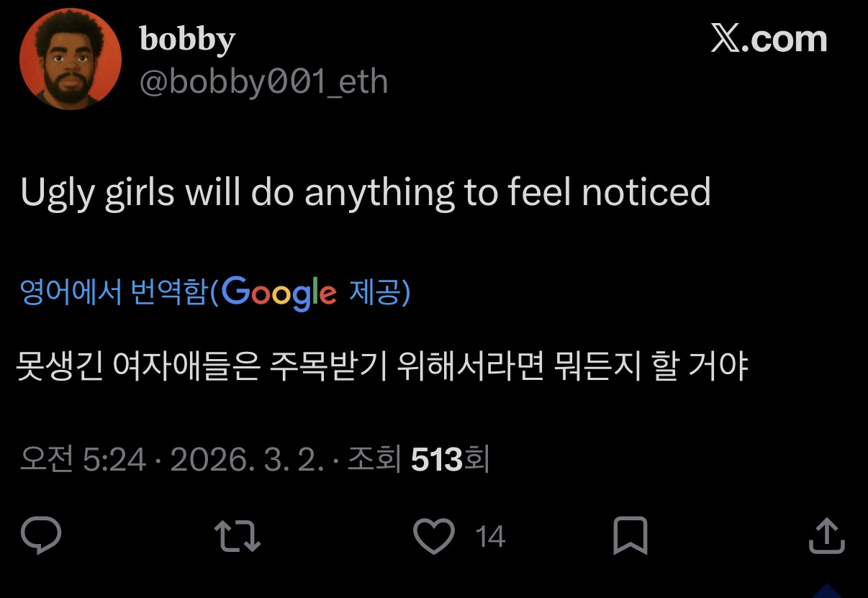Click the bold 513 view count number
The height and width of the screenshot is (598, 868).
pos(437,459)
